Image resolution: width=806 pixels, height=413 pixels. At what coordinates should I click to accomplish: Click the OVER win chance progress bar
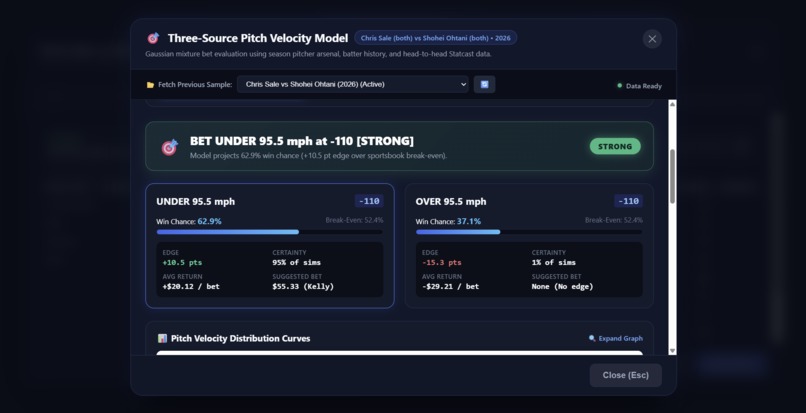coord(529,232)
